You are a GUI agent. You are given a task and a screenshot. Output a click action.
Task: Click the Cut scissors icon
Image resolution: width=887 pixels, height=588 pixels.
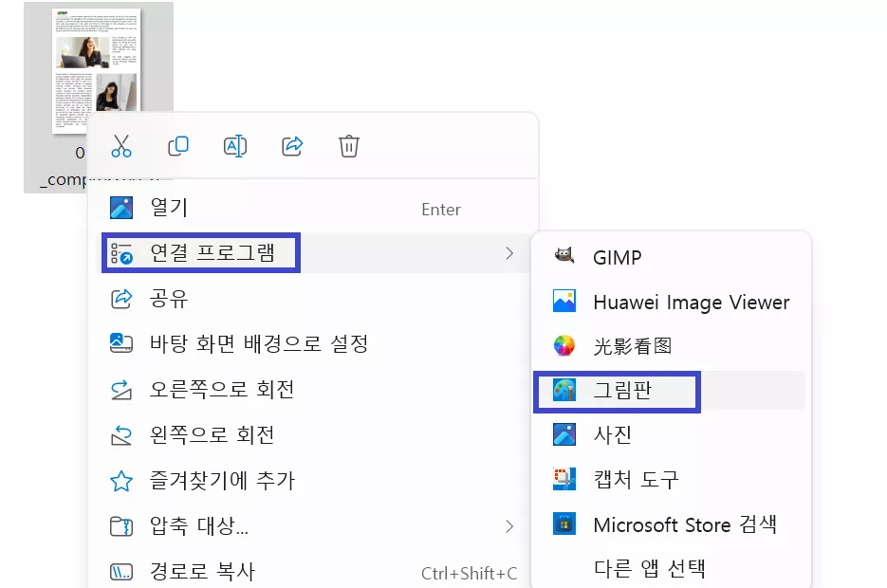[121, 145]
